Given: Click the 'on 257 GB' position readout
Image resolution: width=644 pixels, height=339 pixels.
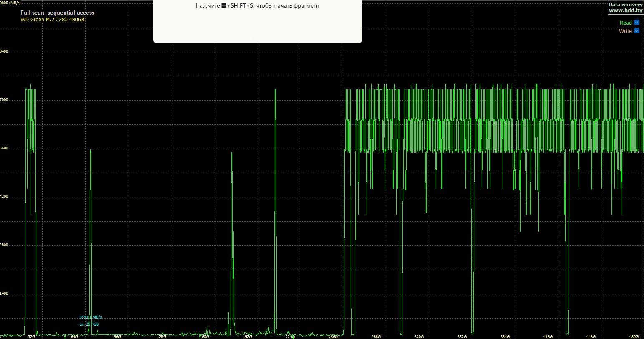Looking at the screenshot, I should point(89,324).
